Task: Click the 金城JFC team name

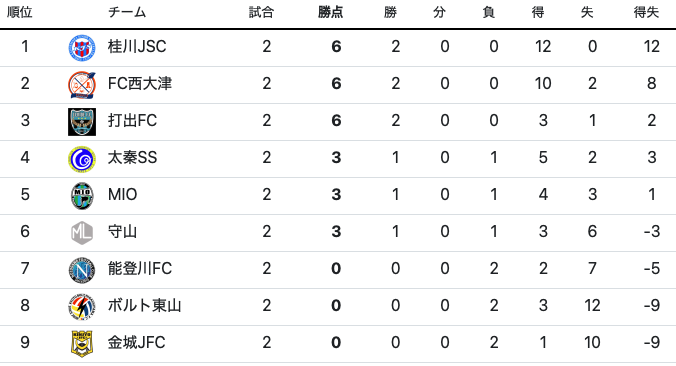Action: click(x=136, y=343)
